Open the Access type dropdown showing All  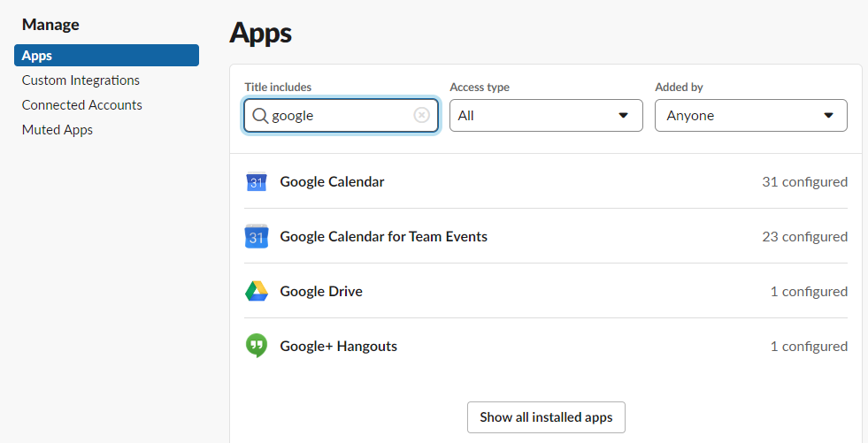547,116
